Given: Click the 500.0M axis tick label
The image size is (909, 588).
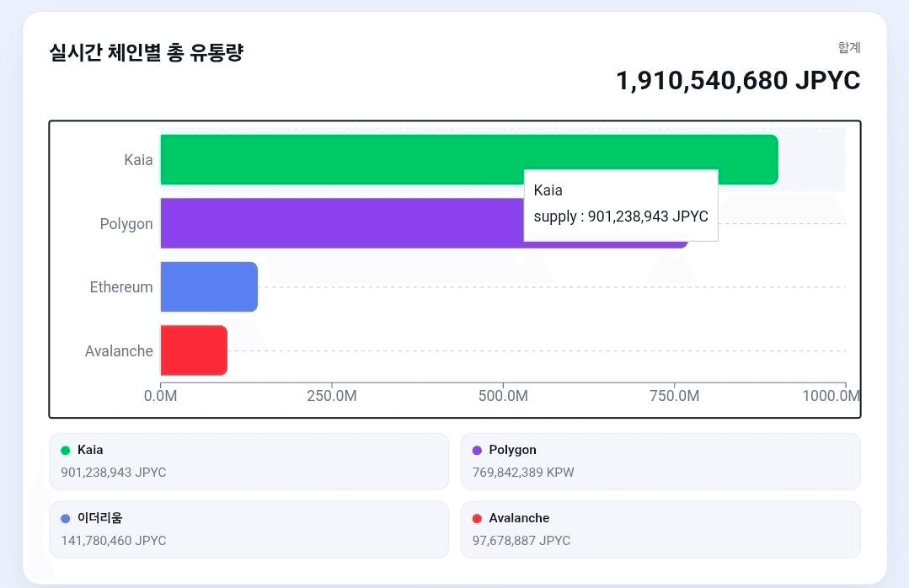Looking at the screenshot, I should click(x=503, y=396).
